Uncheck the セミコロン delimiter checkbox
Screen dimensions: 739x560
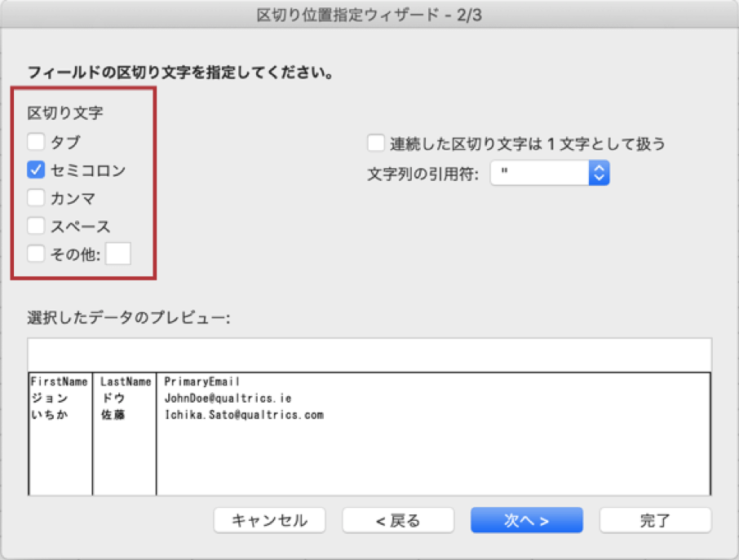coord(36,170)
